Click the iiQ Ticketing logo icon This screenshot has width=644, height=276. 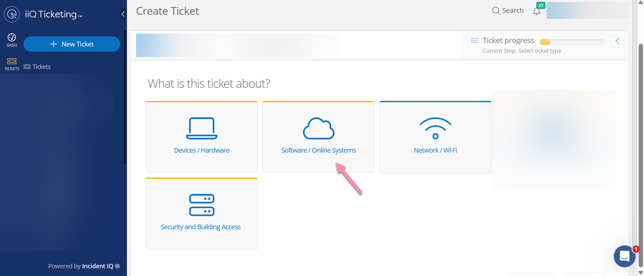point(12,14)
